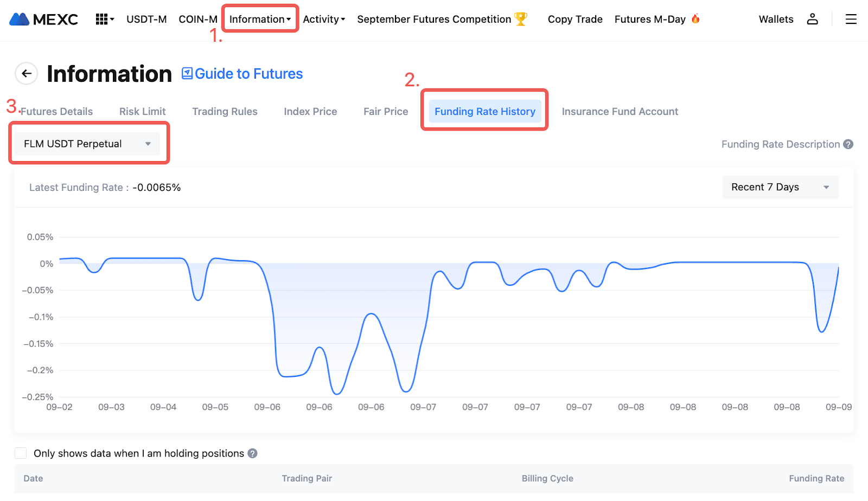Open the hamburger menu icon
868x501 pixels.
[x=851, y=20]
